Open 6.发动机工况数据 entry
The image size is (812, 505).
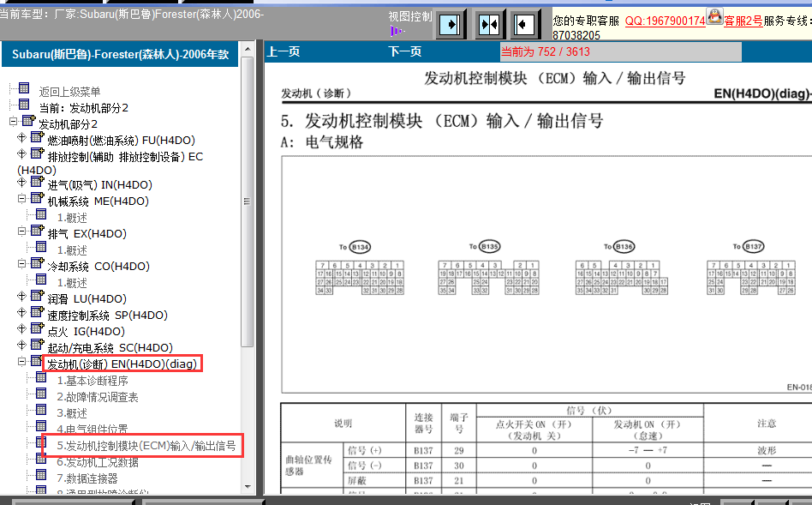point(98,462)
